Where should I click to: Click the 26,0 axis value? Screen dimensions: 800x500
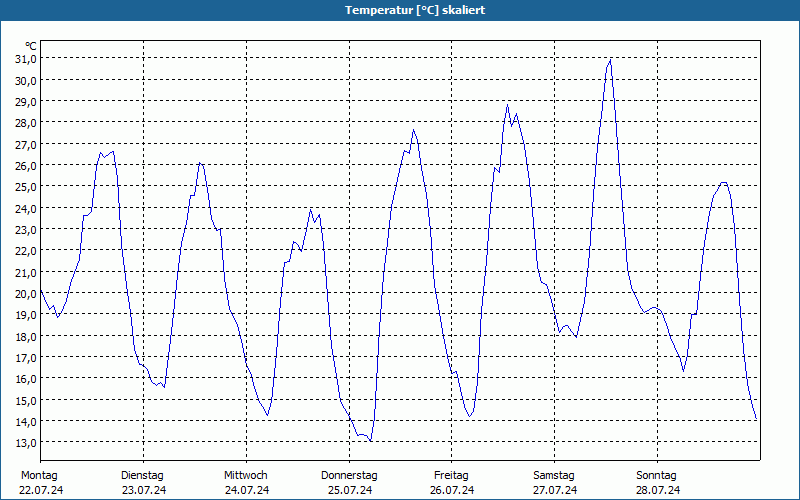[x=26, y=166]
